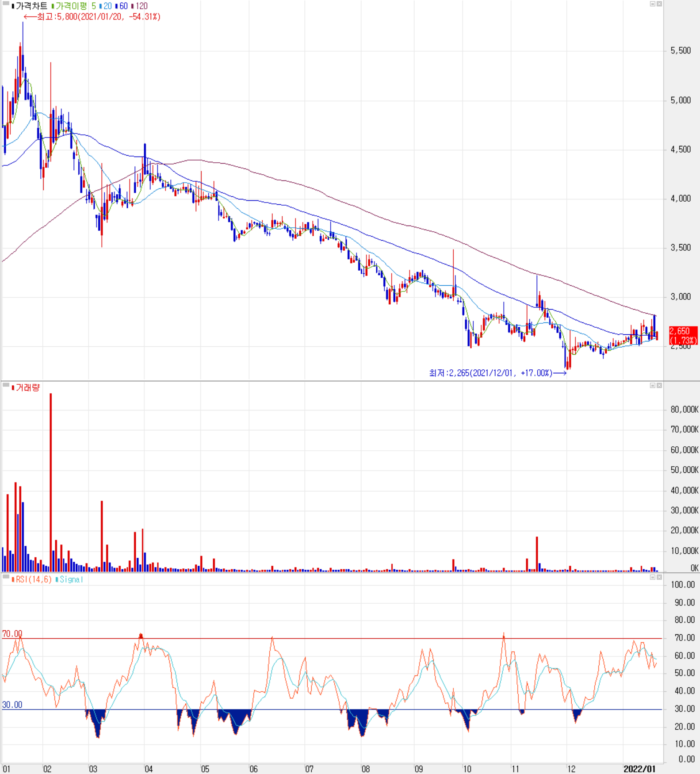Click the gray handle icon before 거래량
This screenshot has width=700, height=774.
click(x=6, y=385)
